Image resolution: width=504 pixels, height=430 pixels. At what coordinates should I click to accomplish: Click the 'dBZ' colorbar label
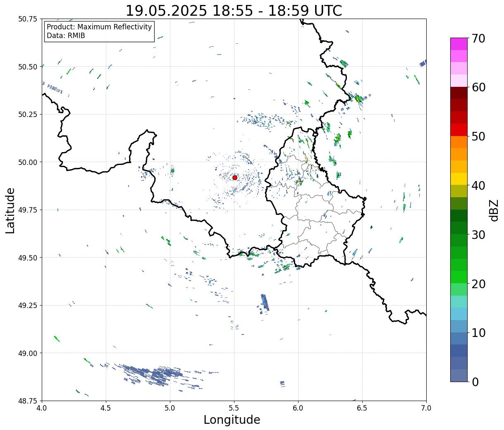[494, 210]
